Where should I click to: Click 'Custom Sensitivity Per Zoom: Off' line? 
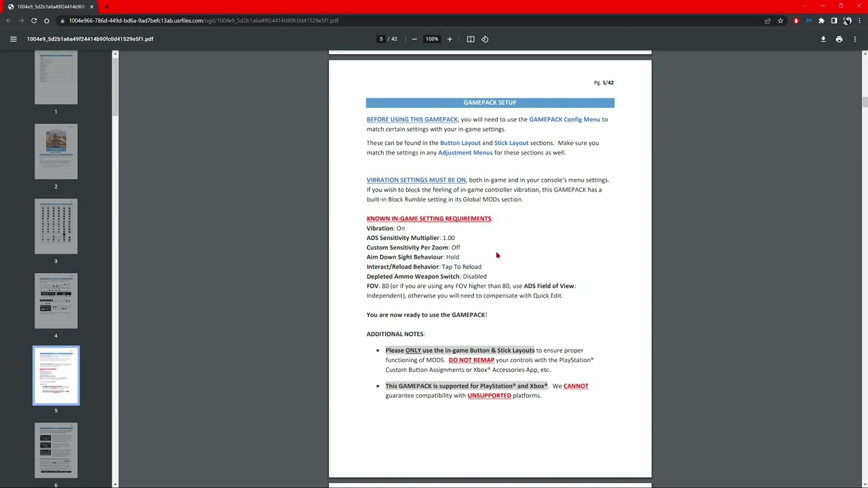point(413,247)
